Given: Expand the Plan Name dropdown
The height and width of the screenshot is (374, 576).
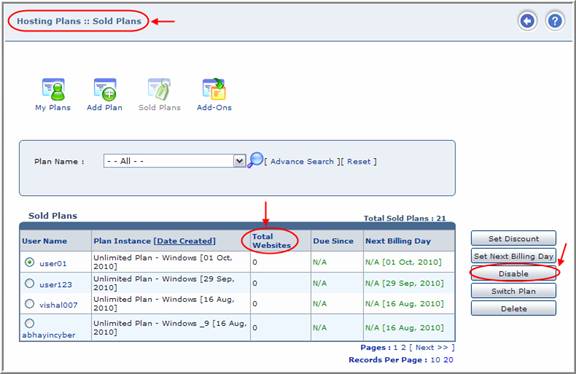Looking at the screenshot, I should (240, 161).
